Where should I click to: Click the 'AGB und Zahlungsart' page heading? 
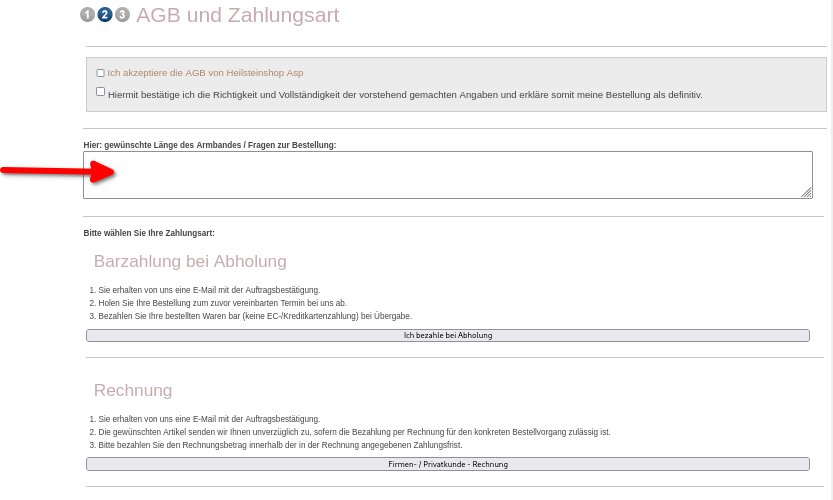coord(237,15)
